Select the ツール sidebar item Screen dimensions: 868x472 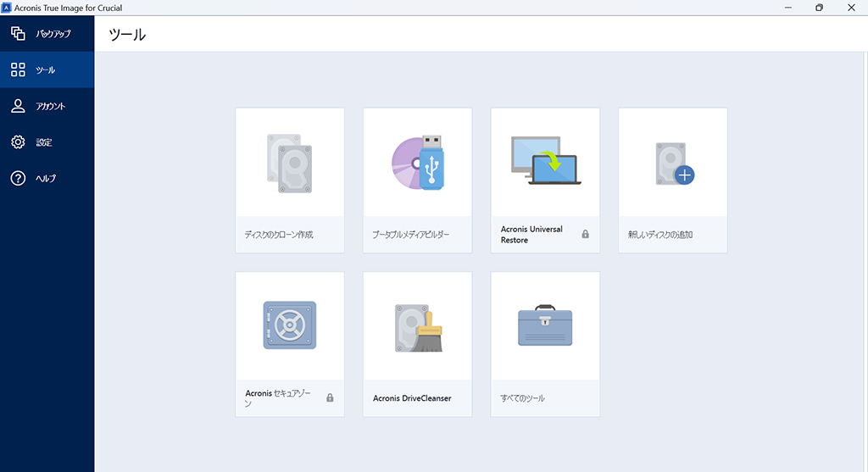pos(47,69)
